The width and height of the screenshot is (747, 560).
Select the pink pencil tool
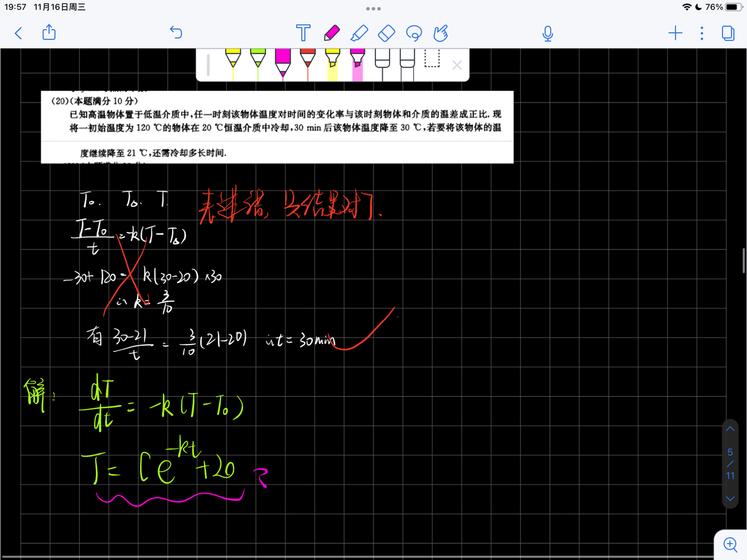(331, 33)
